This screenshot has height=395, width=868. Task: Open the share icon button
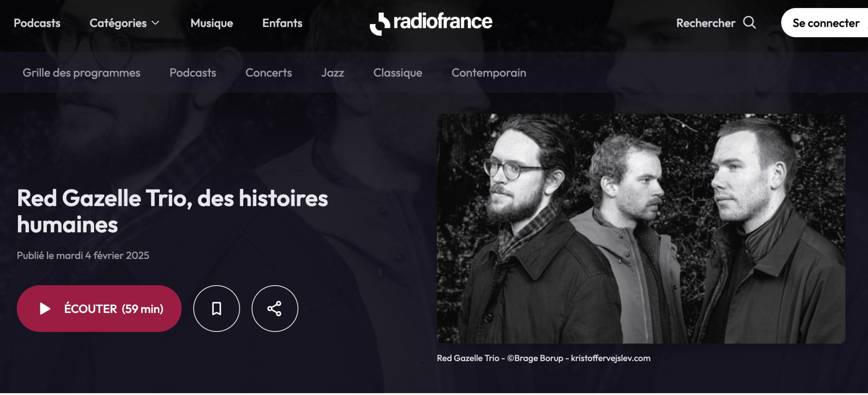click(x=275, y=309)
